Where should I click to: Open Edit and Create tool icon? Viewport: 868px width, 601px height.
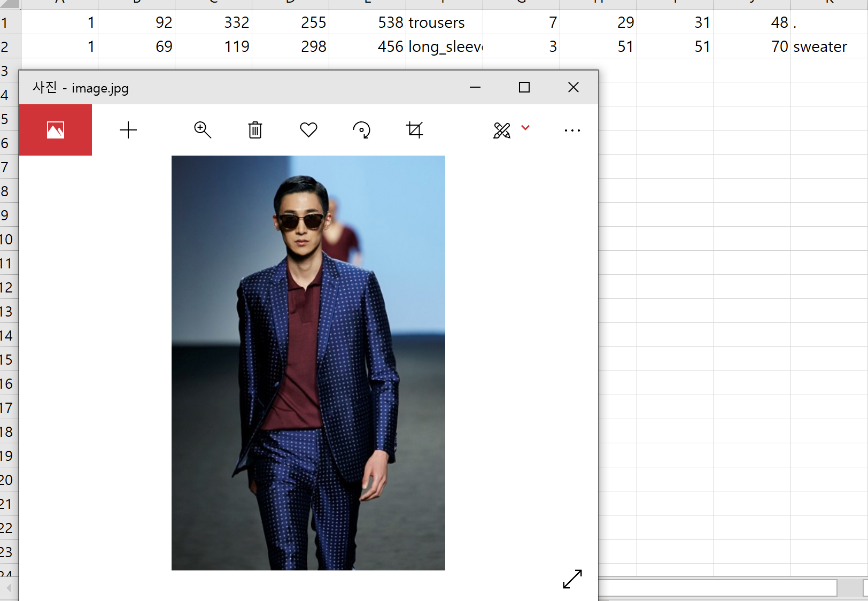coord(502,130)
